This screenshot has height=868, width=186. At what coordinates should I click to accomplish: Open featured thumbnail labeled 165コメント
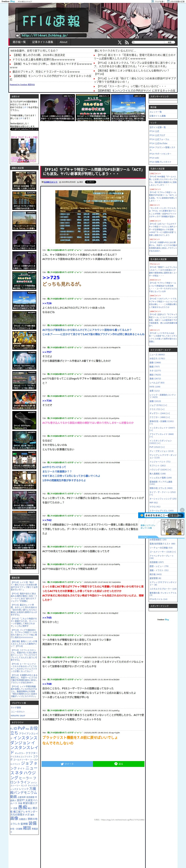coord(128,107)
